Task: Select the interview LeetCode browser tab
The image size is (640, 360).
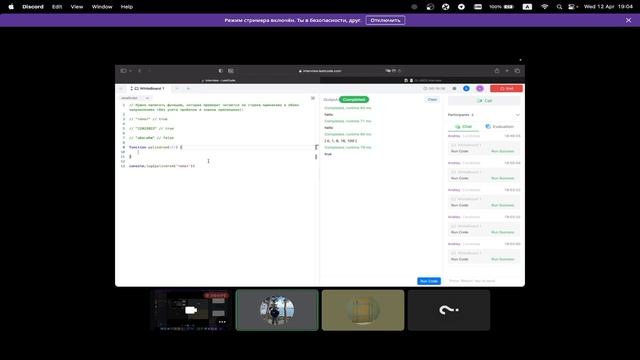Action: (218, 80)
